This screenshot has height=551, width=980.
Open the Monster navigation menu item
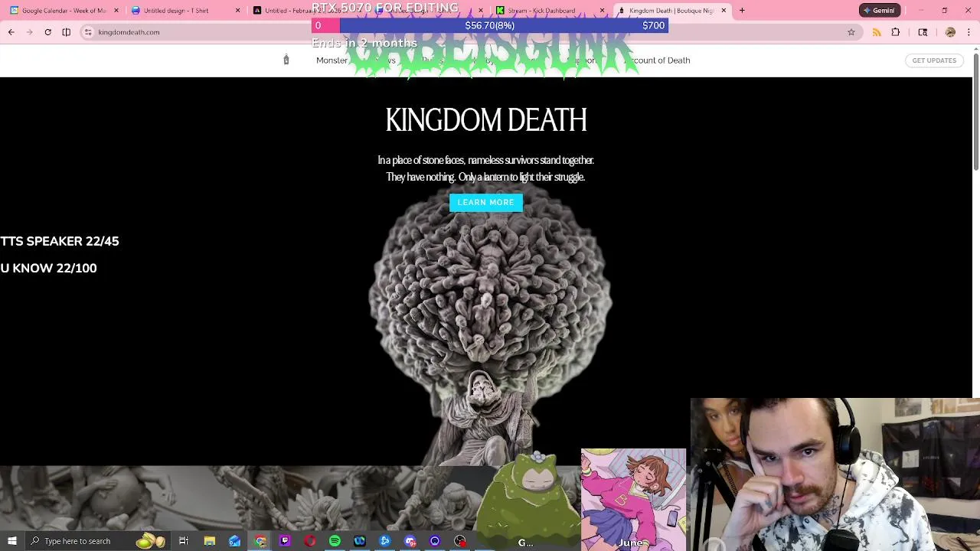coord(332,60)
